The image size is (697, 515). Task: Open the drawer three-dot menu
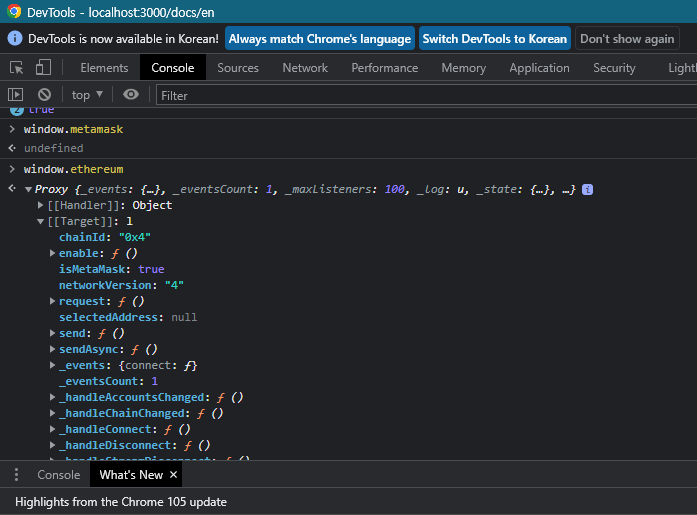point(16,475)
